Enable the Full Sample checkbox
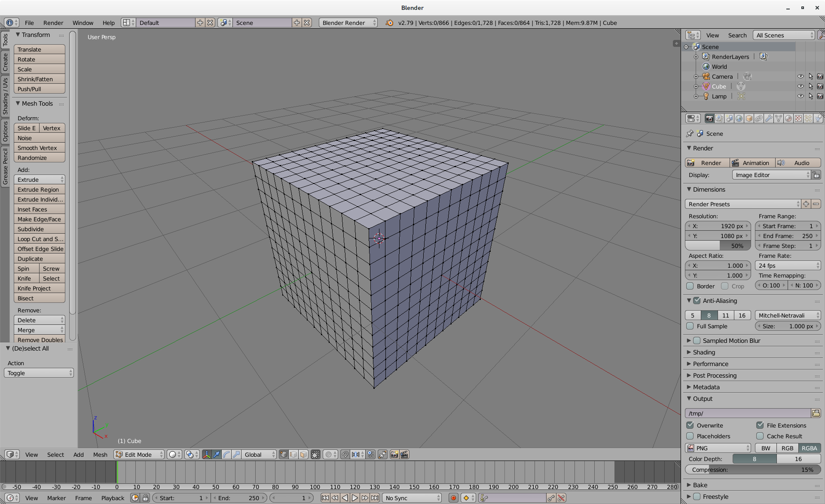Image resolution: width=825 pixels, height=504 pixels. tap(690, 326)
